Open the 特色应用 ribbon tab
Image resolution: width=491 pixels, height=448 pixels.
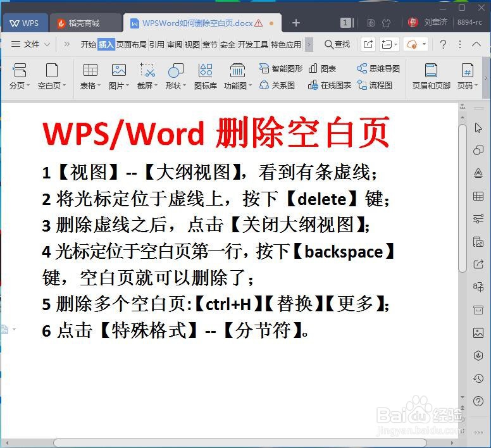286,45
